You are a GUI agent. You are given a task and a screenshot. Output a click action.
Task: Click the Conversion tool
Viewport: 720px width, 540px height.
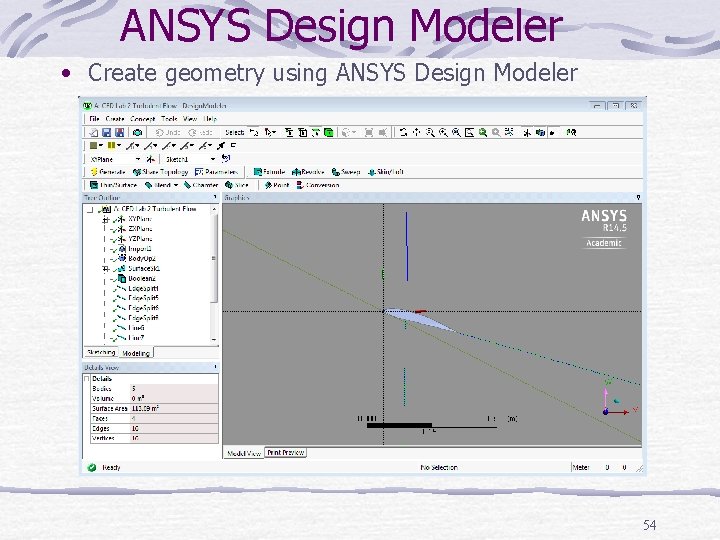318,186
